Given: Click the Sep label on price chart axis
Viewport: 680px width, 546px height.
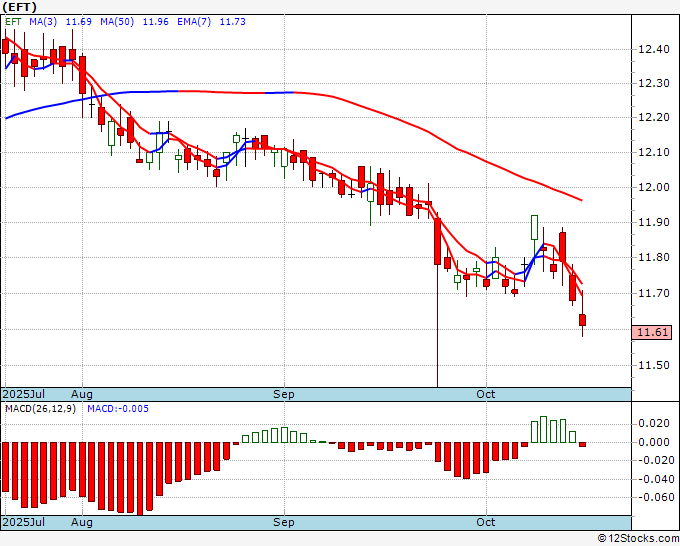Looking at the screenshot, I should click(x=284, y=394).
